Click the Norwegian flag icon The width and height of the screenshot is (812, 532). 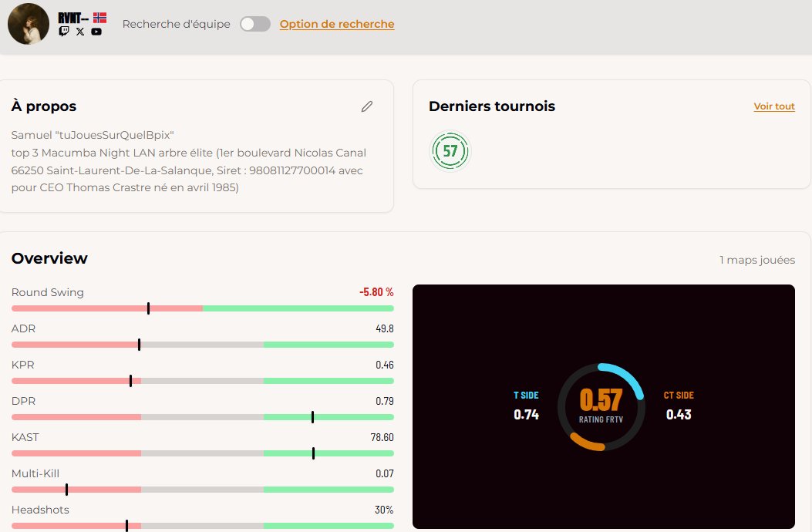tap(100, 18)
